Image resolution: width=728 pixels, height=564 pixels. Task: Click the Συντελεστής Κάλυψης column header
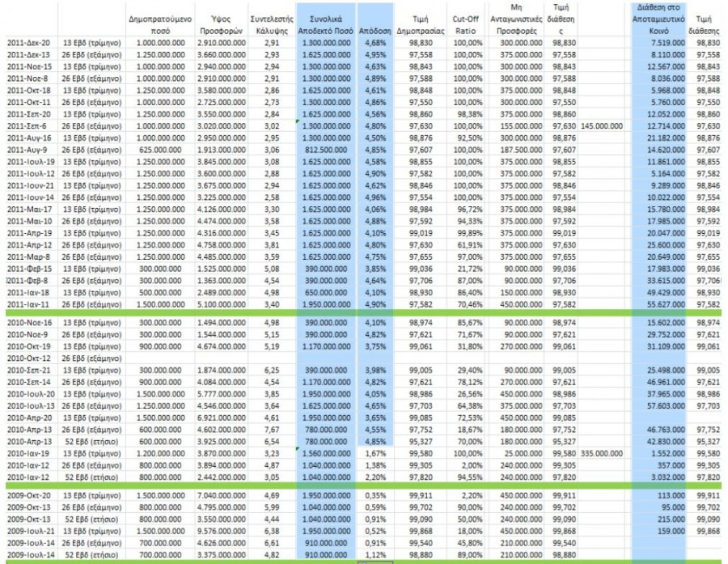click(271, 20)
